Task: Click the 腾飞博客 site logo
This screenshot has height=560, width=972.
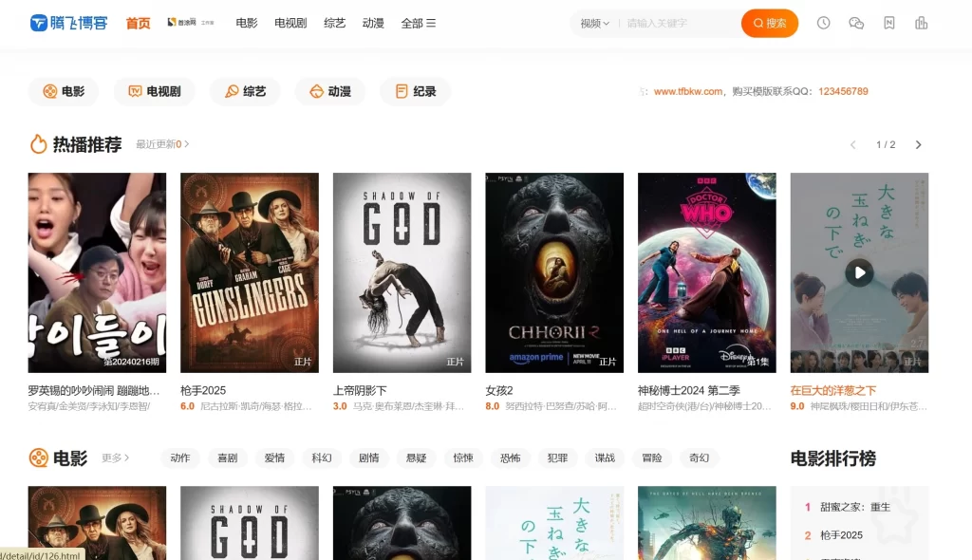Action: pyautogui.click(x=68, y=23)
